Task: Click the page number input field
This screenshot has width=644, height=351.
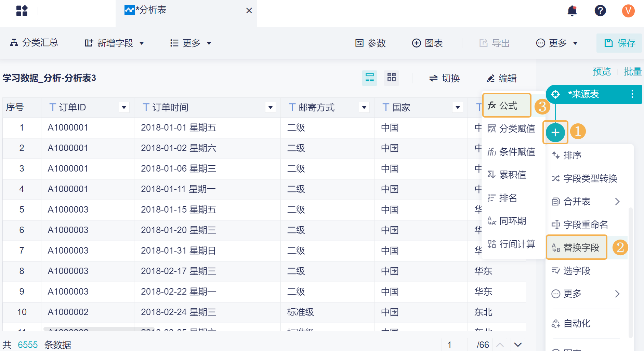Action: point(455,345)
